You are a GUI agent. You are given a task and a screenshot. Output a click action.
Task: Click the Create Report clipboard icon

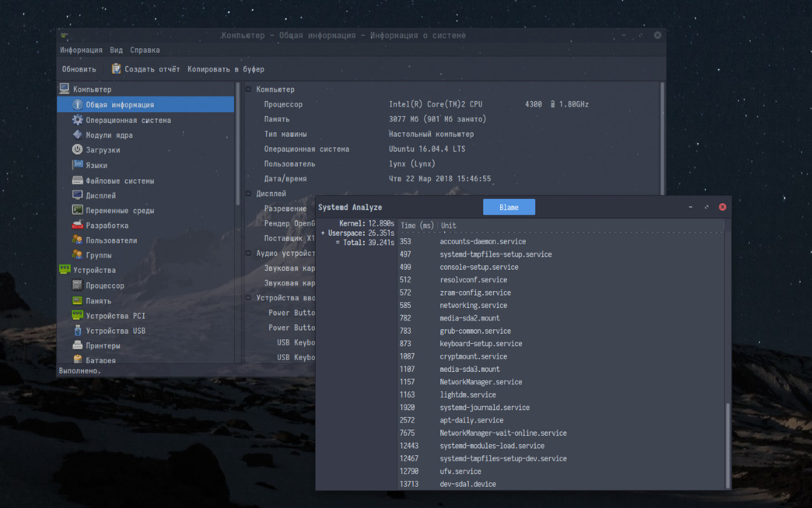(116, 69)
